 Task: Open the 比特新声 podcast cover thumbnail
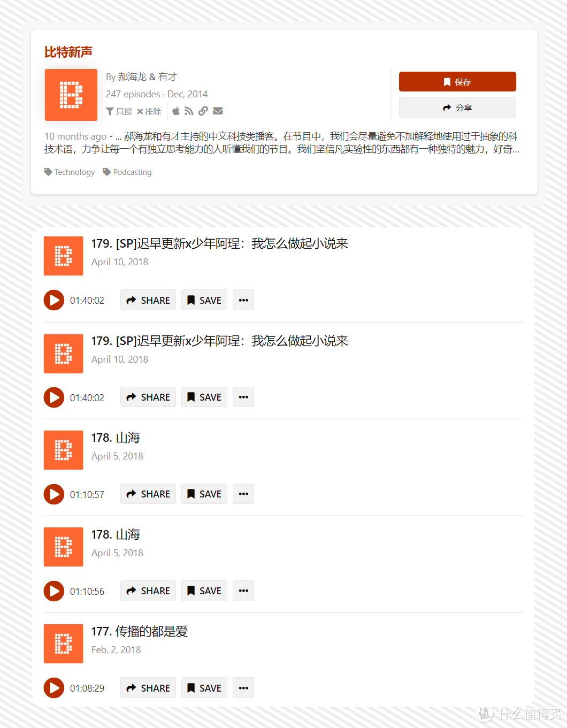71,95
